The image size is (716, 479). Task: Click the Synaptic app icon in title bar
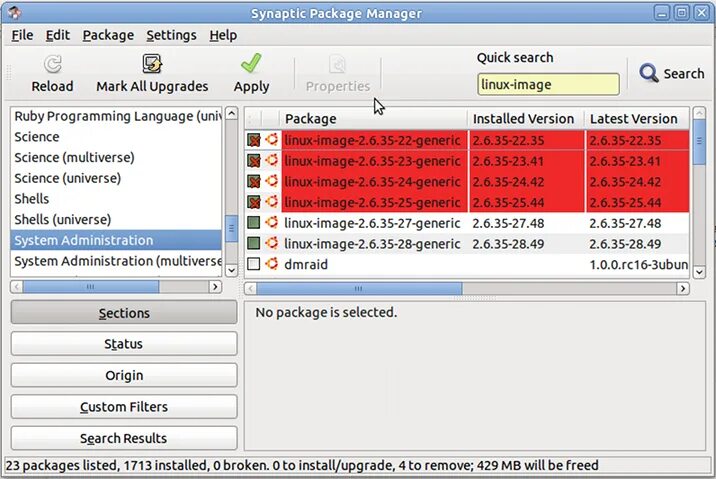15,12
